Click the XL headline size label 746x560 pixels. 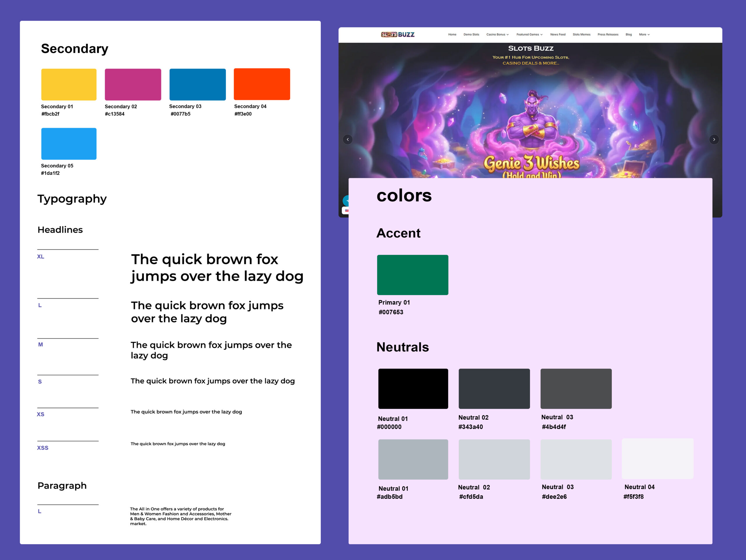[41, 257]
